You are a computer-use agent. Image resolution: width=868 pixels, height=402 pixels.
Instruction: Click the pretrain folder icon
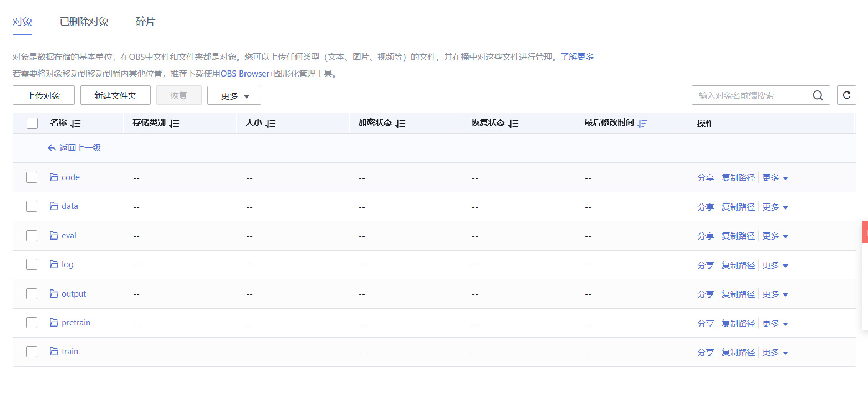pos(54,323)
